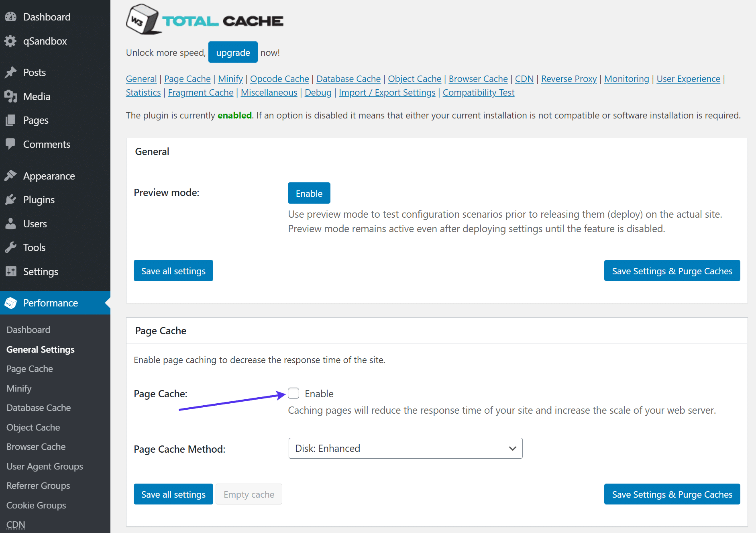
Task: Open Tools via the wrench icon
Action: click(x=11, y=247)
